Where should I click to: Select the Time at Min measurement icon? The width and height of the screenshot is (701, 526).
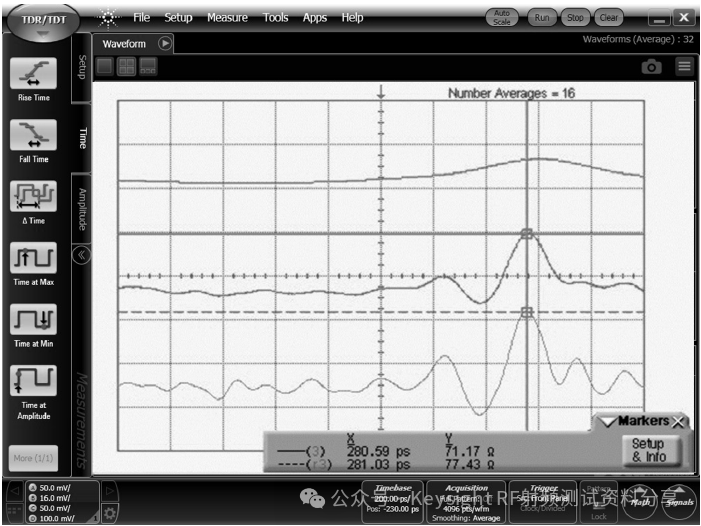34,319
